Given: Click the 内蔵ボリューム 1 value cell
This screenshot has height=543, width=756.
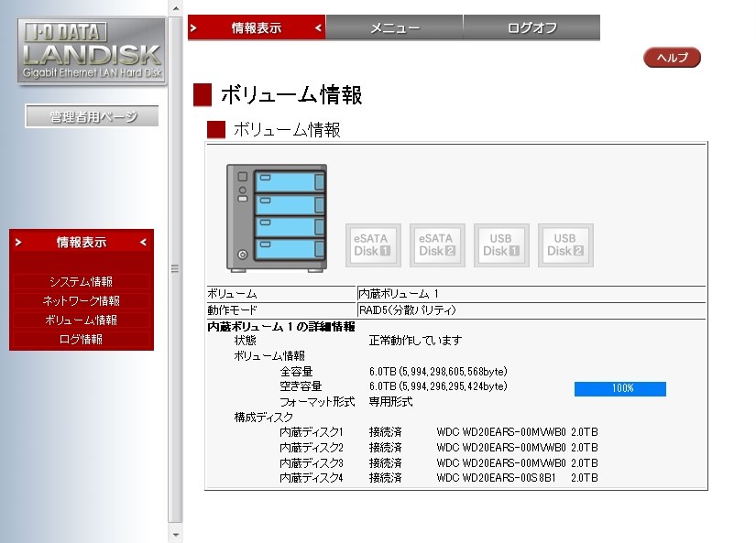Looking at the screenshot, I should [x=531, y=293].
